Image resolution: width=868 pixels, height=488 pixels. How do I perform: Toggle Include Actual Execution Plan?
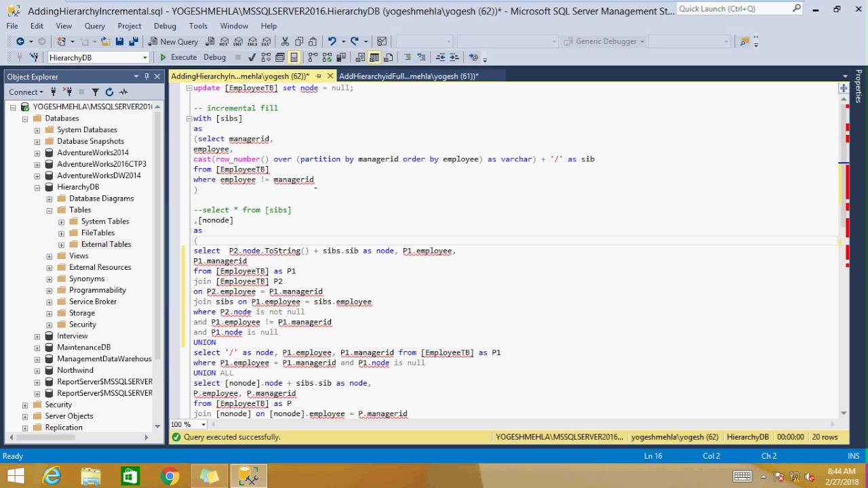click(x=313, y=58)
